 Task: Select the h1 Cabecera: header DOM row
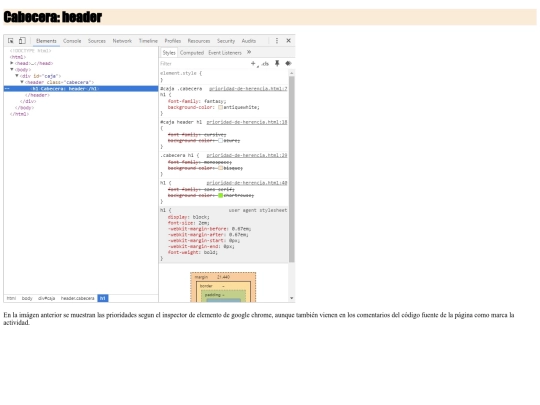pos(81,89)
